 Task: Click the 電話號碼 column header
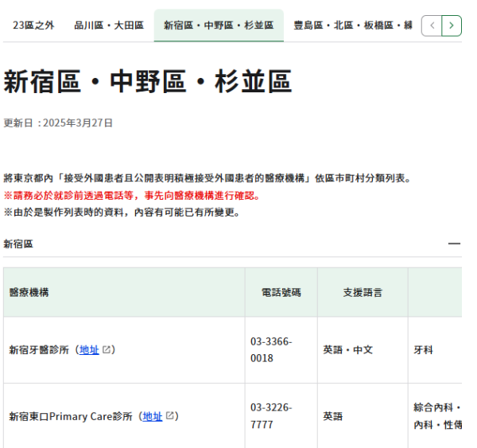281,292
